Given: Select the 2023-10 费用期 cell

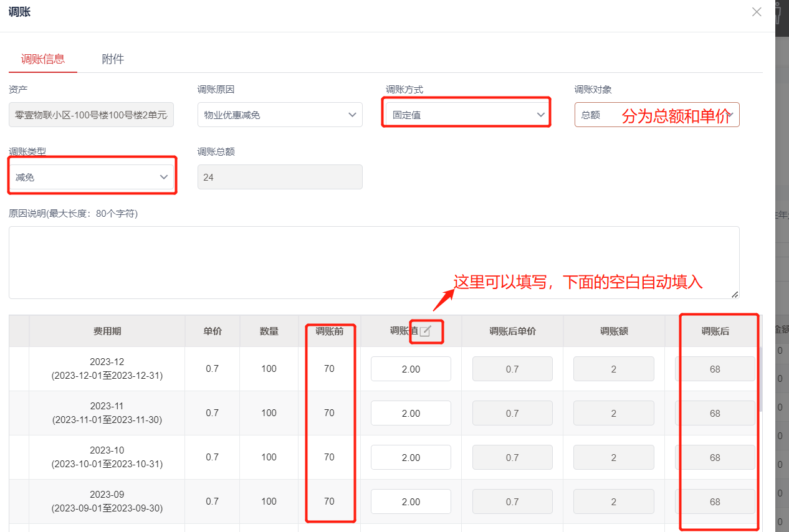Looking at the screenshot, I should [107, 457].
